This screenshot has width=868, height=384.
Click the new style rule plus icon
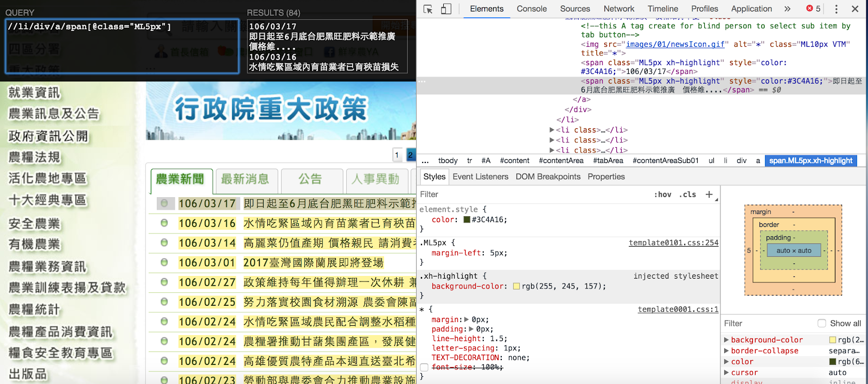(709, 194)
